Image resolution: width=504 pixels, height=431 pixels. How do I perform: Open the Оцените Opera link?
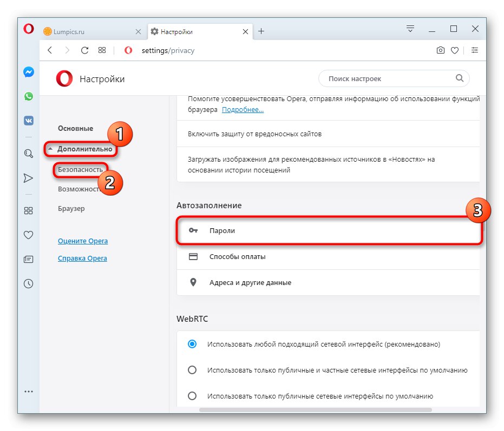83,241
